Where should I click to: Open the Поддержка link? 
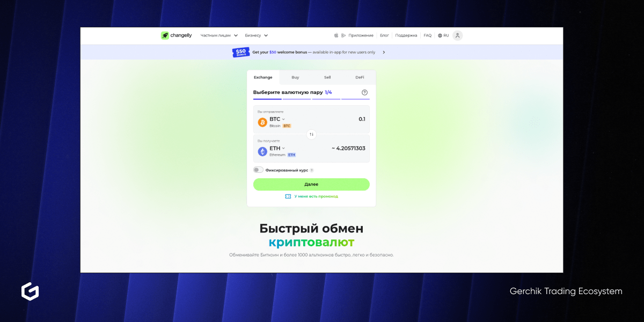coord(406,35)
